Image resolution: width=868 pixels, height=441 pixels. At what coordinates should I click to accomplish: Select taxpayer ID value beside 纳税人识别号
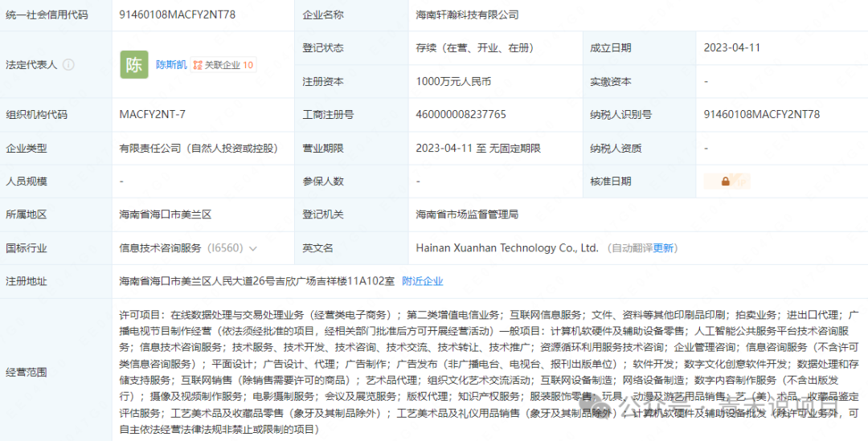(x=762, y=115)
